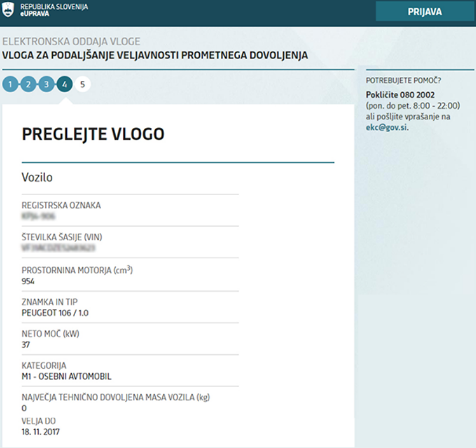Select M1 - OSEBNI AVTOMOBIL value

tap(66, 376)
